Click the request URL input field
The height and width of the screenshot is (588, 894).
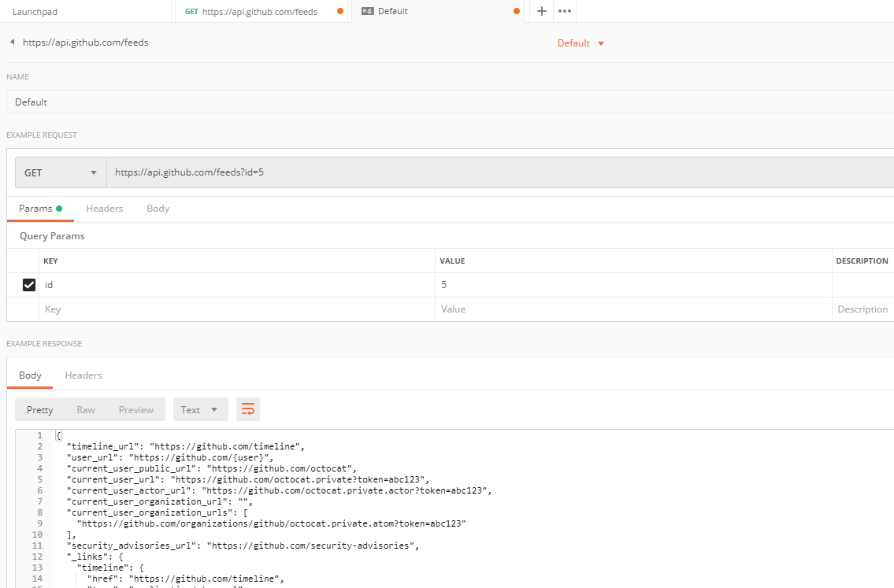(315, 172)
